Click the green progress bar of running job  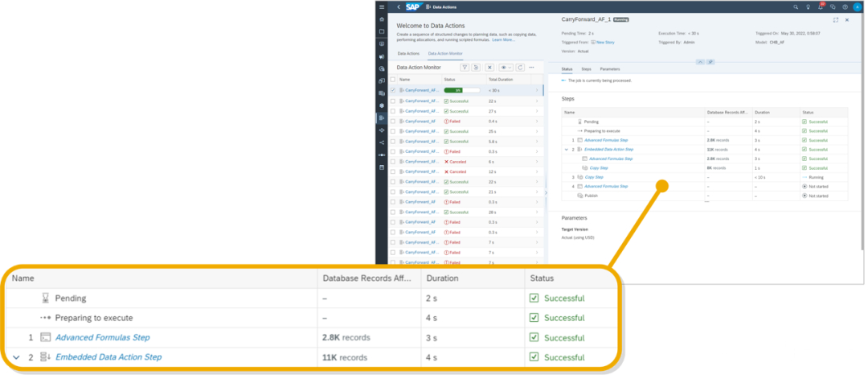click(x=461, y=90)
